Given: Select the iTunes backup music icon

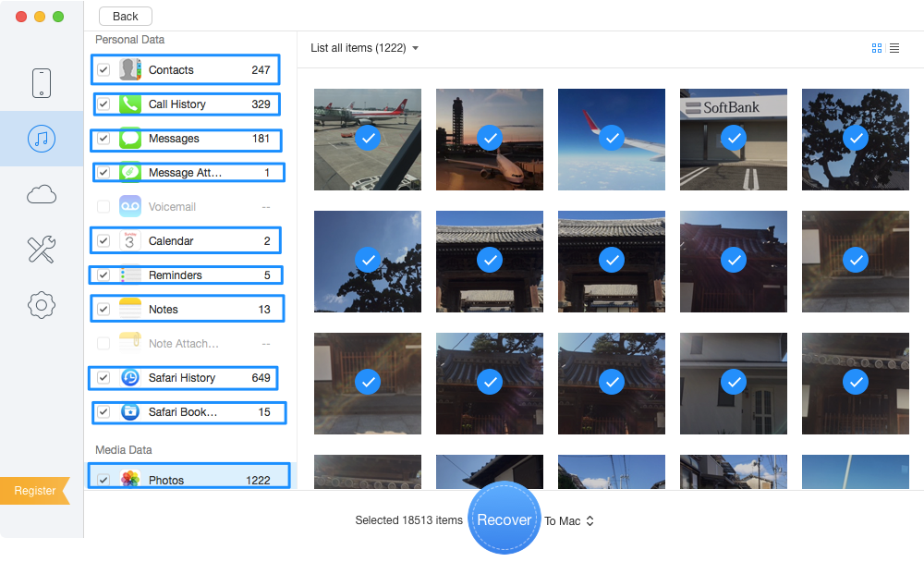Looking at the screenshot, I should 42,139.
